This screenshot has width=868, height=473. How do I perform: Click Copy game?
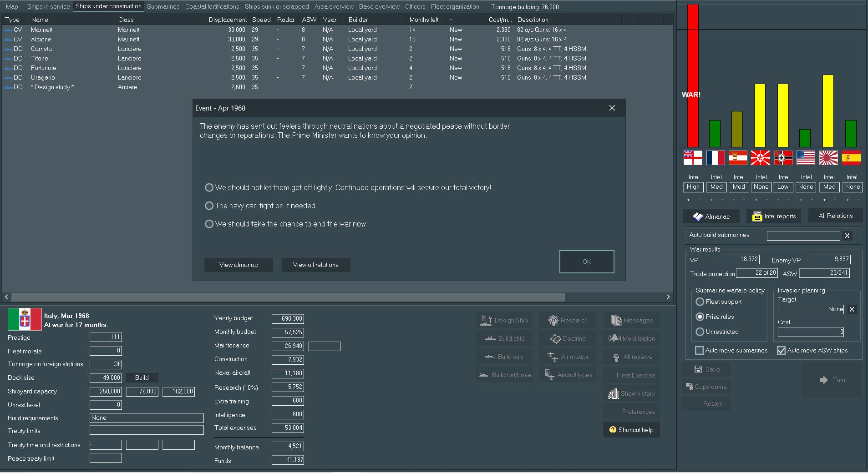707,387
